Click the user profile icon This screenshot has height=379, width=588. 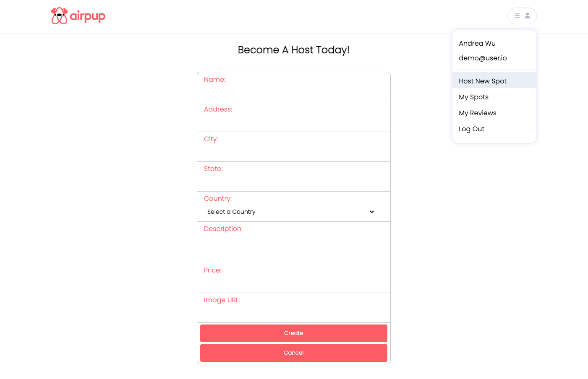[x=527, y=16]
